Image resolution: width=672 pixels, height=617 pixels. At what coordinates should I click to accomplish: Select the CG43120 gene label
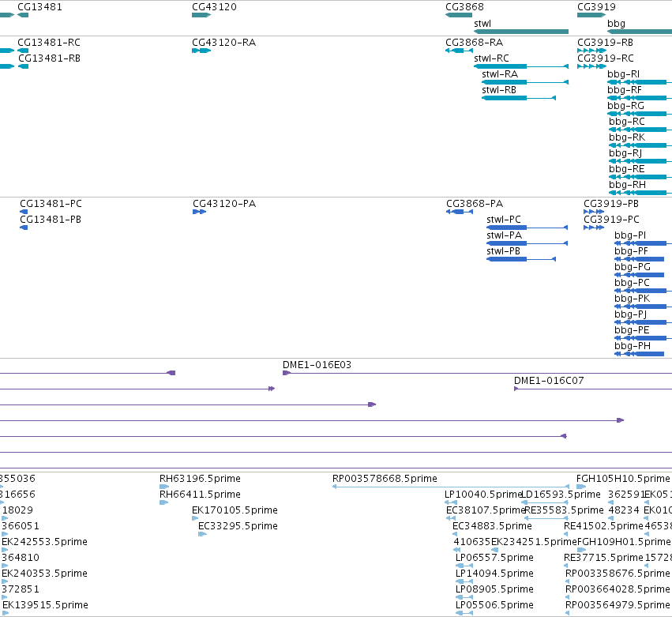click(214, 7)
